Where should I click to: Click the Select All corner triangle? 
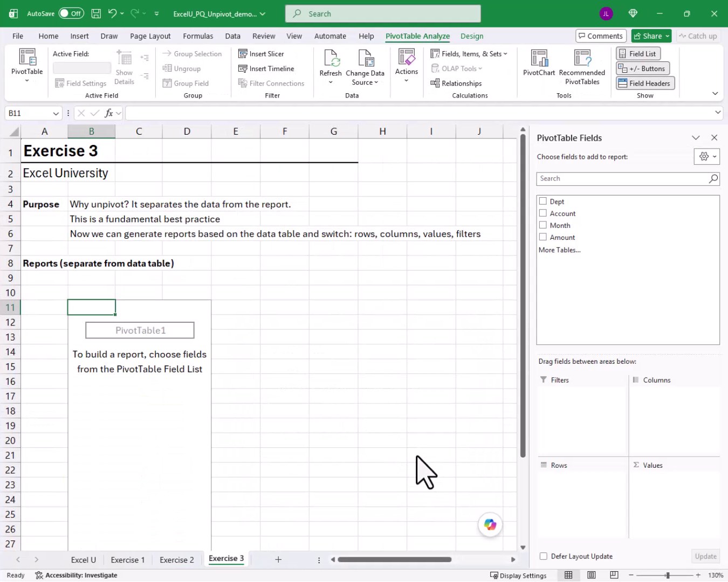click(14, 131)
